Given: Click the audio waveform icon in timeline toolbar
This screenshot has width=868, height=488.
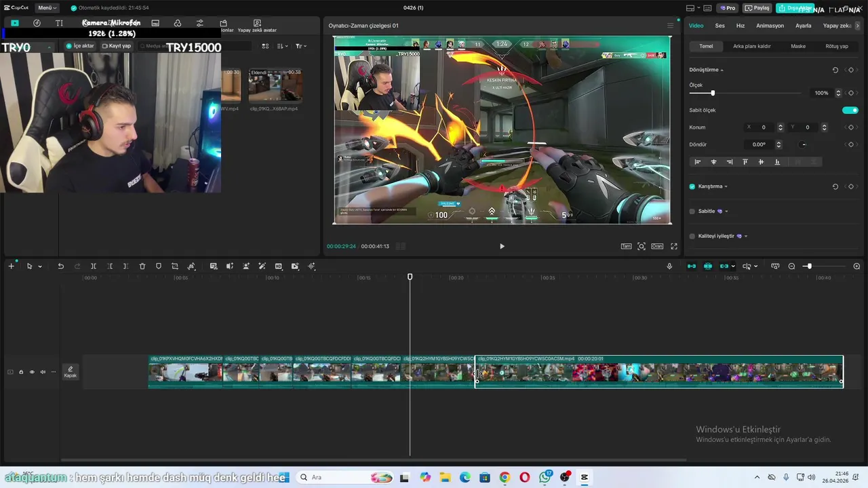Looking at the screenshot, I should click(312, 266).
